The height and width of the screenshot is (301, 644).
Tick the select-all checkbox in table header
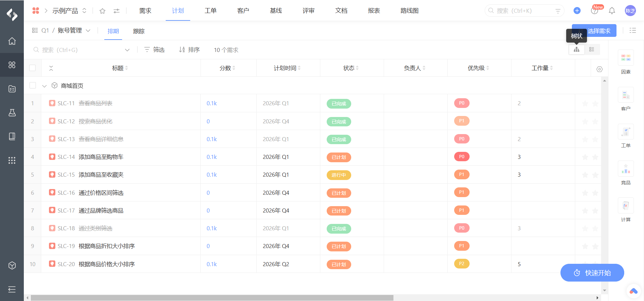tap(33, 68)
